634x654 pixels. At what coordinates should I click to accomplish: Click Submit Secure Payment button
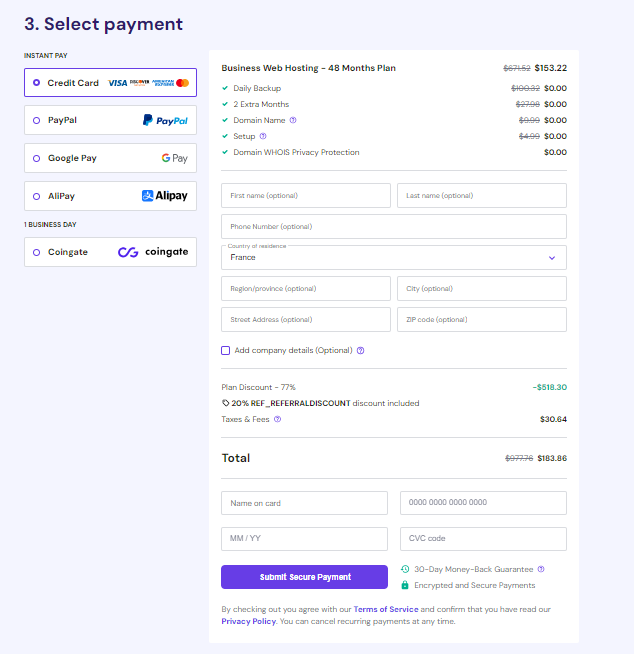[x=304, y=577]
